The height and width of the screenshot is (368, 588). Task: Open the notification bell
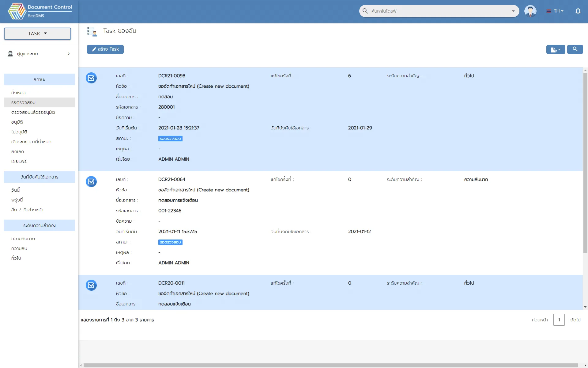click(578, 11)
